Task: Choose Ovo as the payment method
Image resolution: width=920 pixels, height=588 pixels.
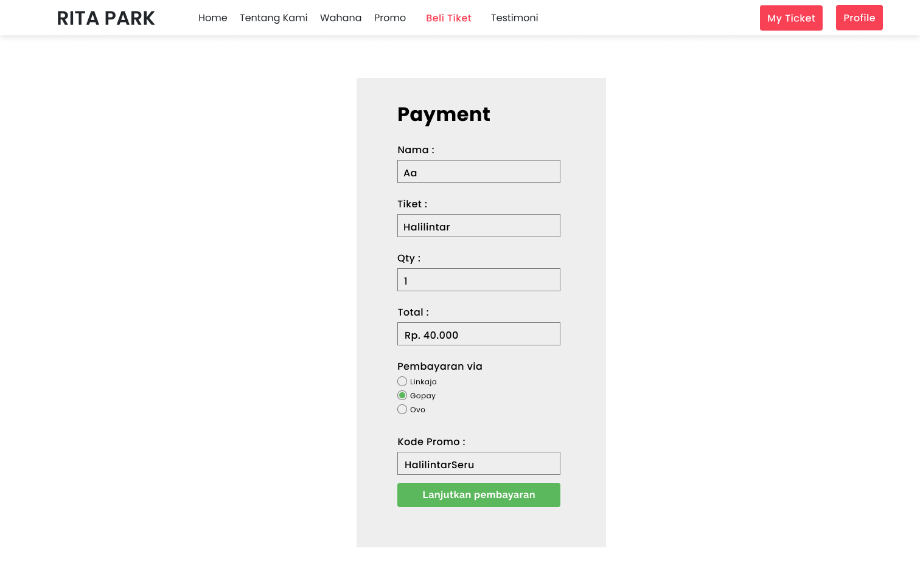Action: click(x=402, y=409)
